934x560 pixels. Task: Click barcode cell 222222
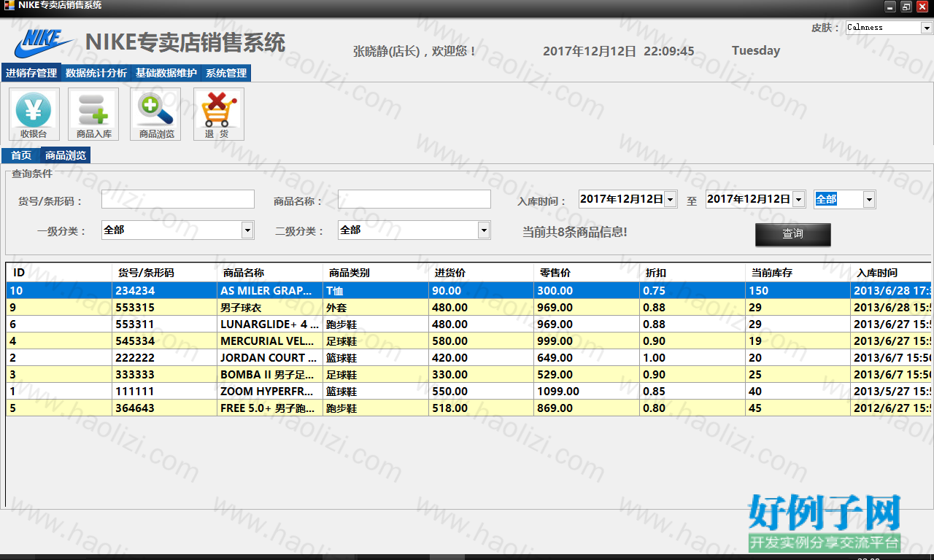click(164, 358)
